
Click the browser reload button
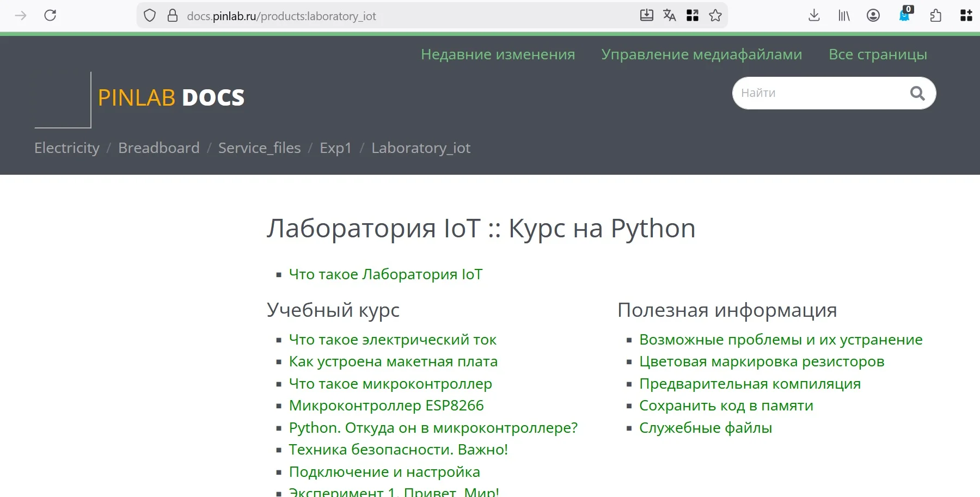[50, 15]
